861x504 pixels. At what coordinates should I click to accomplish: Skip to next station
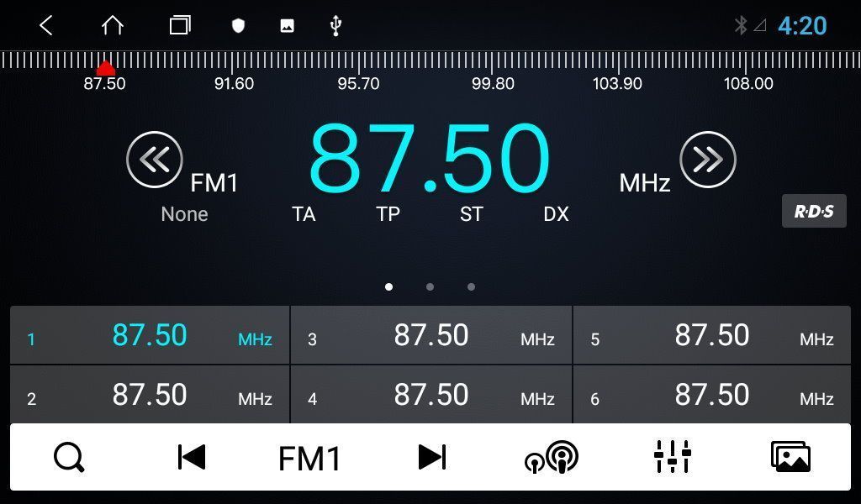(x=432, y=458)
